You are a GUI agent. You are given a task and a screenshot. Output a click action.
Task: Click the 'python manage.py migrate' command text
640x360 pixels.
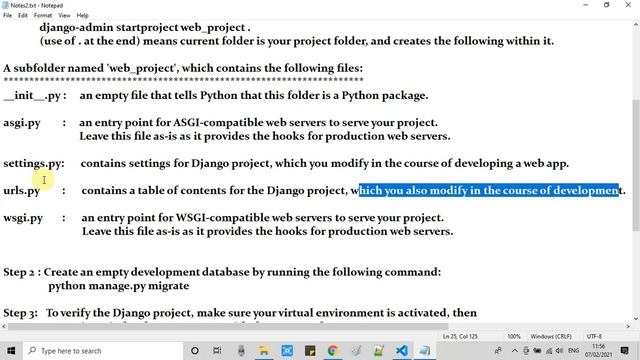tap(119, 286)
